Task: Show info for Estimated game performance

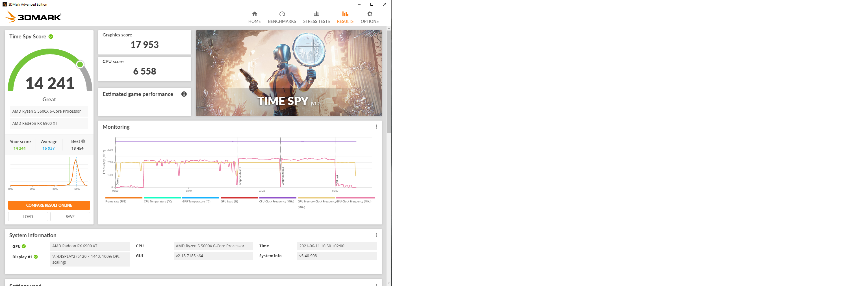Action: (x=184, y=94)
